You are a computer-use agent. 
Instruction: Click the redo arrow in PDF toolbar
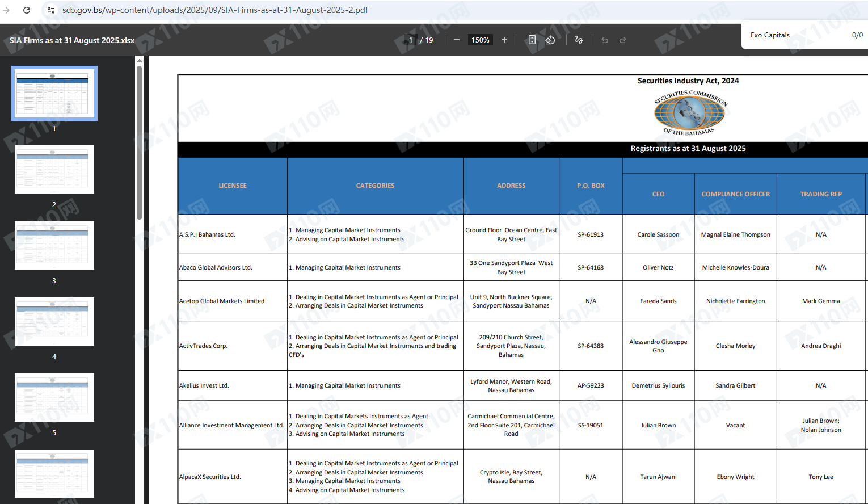[x=623, y=40]
